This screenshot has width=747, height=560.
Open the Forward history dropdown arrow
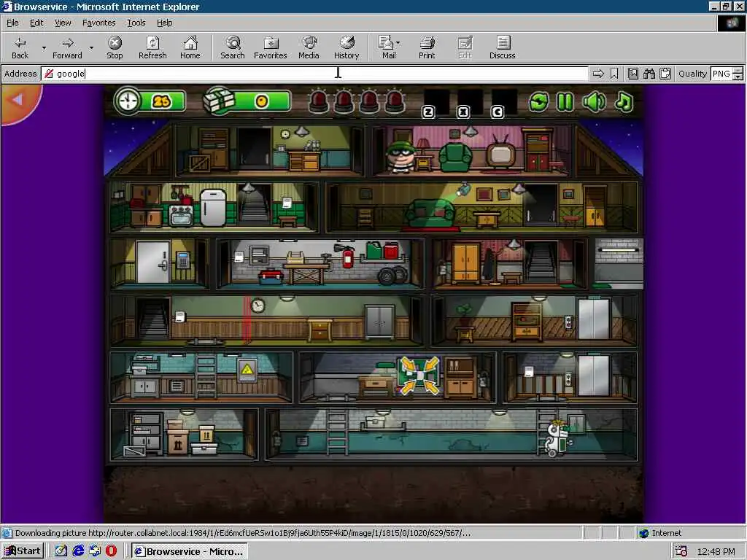[x=91, y=47]
